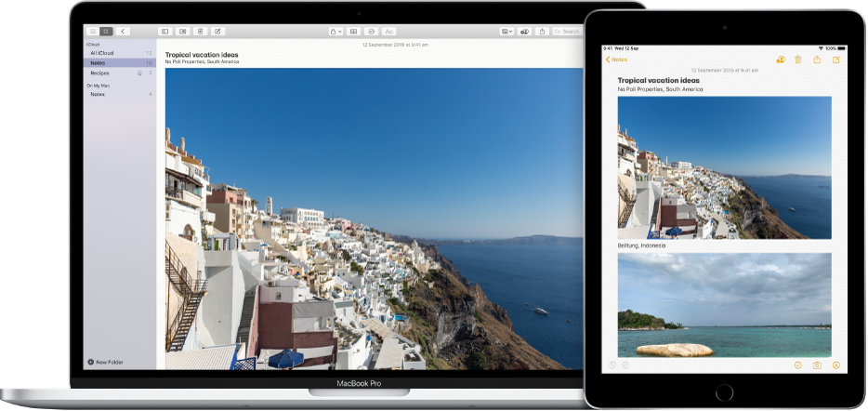Add people to note on Mac
Image resolution: width=868 pixels, height=411 pixels.
[525, 32]
